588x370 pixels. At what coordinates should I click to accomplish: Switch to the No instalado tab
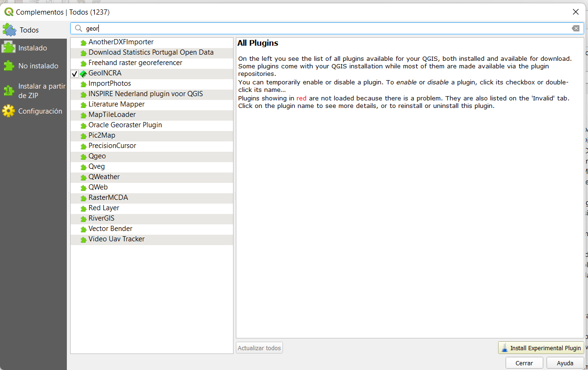coord(35,66)
